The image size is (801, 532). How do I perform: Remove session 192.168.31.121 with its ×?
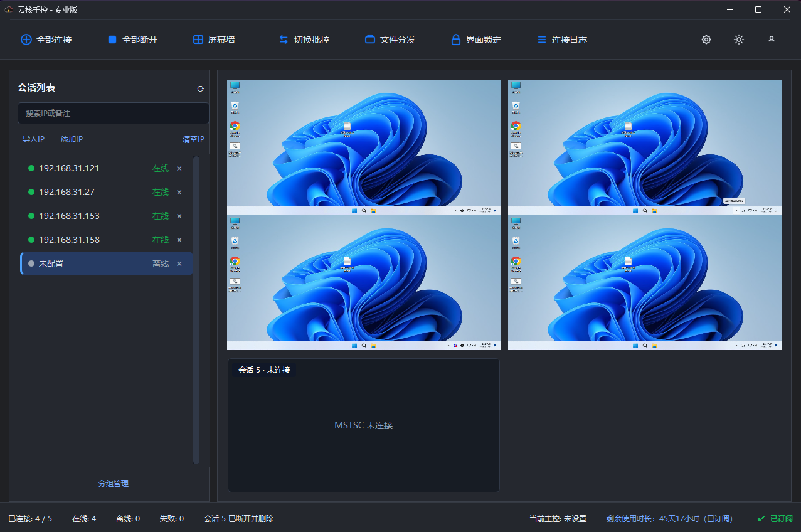(x=179, y=168)
